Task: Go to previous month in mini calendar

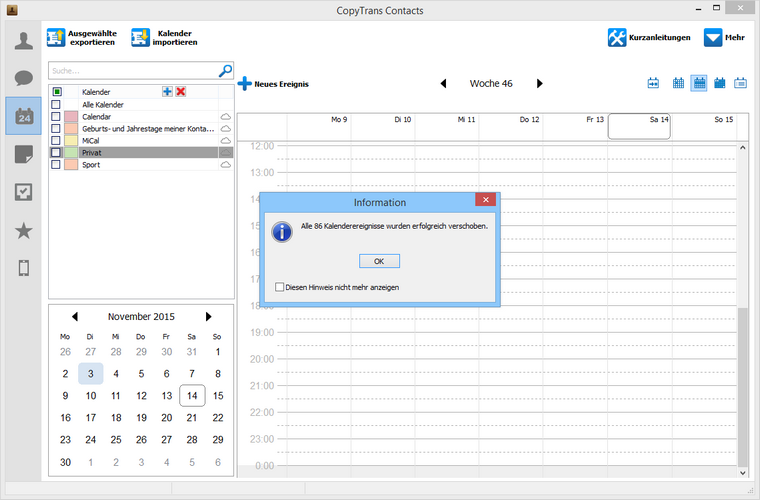Action: click(74, 316)
